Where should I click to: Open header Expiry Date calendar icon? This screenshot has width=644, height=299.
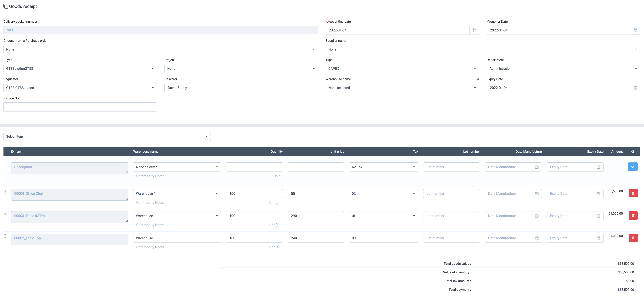click(635, 88)
